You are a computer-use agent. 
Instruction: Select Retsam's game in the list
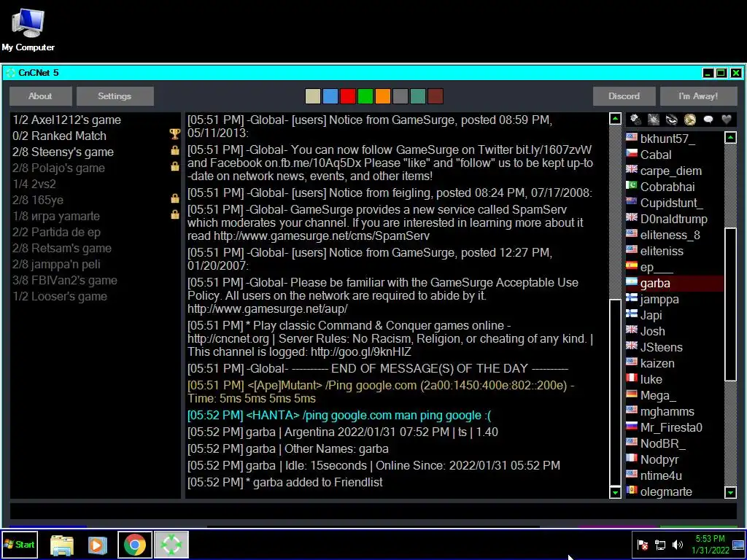tap(96, 248)
